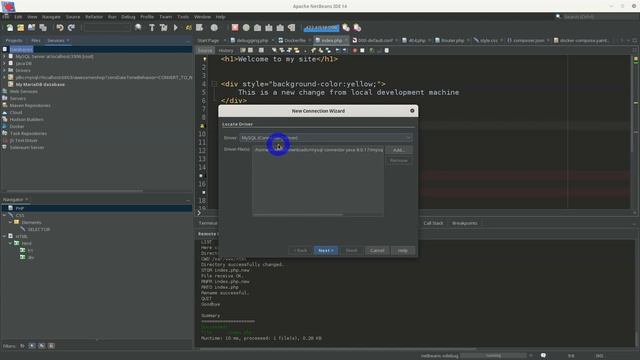
Task: Click the Selenium Server icon
Action: [x=5, y=147]
